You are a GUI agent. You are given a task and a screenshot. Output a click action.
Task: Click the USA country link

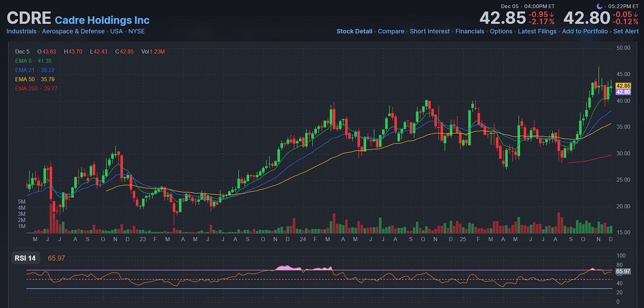point(116,31)
